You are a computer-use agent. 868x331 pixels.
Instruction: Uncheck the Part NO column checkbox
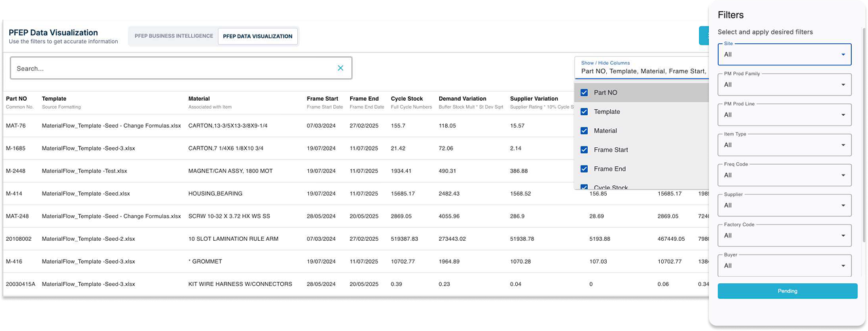584,93
